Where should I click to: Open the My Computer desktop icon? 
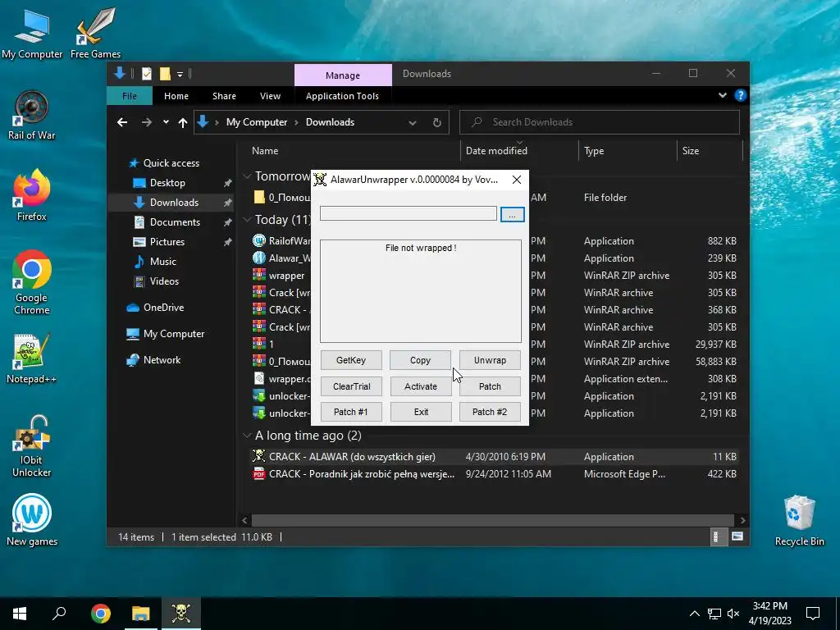click(32, 34)
